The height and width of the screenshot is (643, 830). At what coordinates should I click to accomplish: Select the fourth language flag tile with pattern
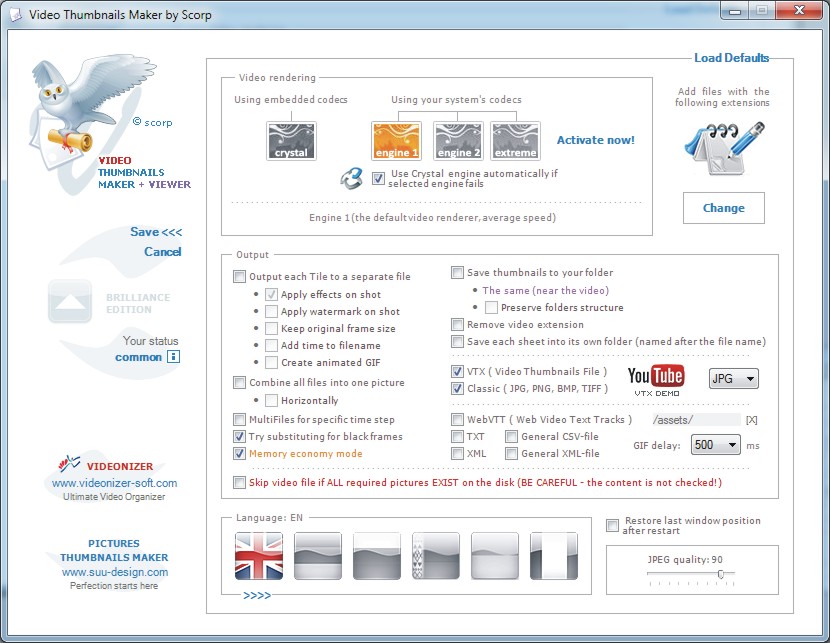(436, 556)
